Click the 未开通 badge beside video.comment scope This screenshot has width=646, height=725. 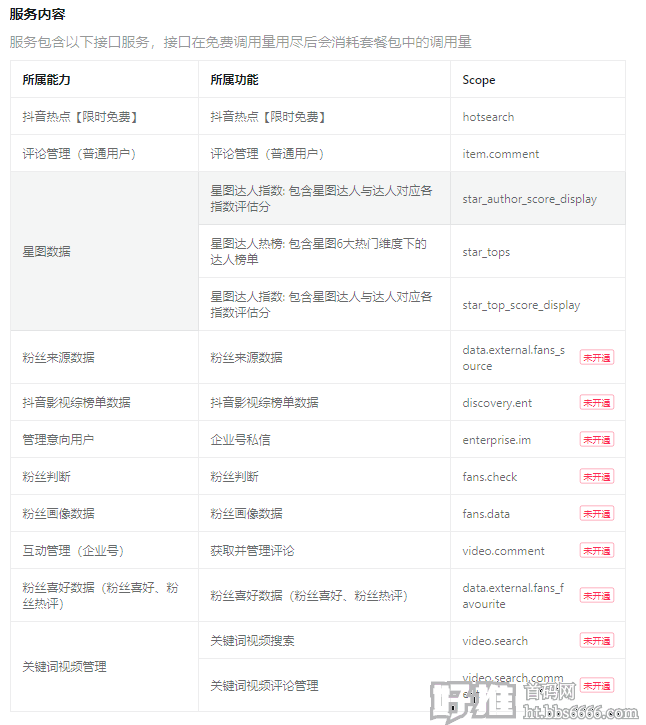point(597,550)
